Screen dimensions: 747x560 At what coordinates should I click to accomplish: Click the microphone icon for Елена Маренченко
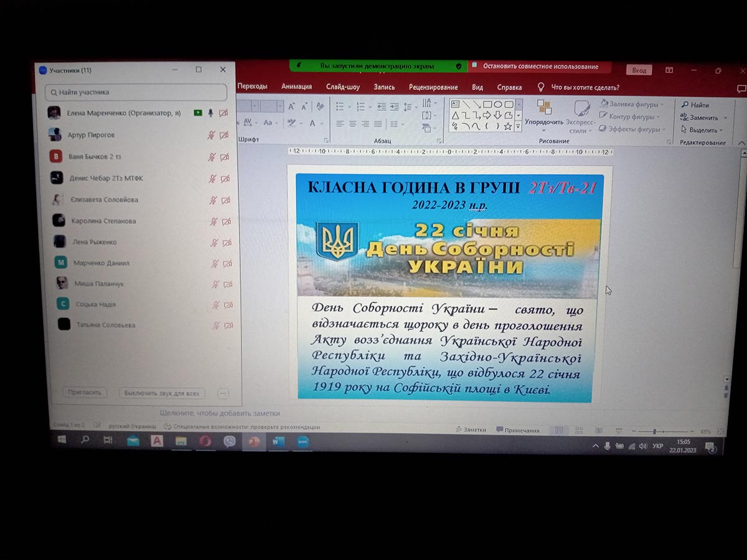click(210, 113)
